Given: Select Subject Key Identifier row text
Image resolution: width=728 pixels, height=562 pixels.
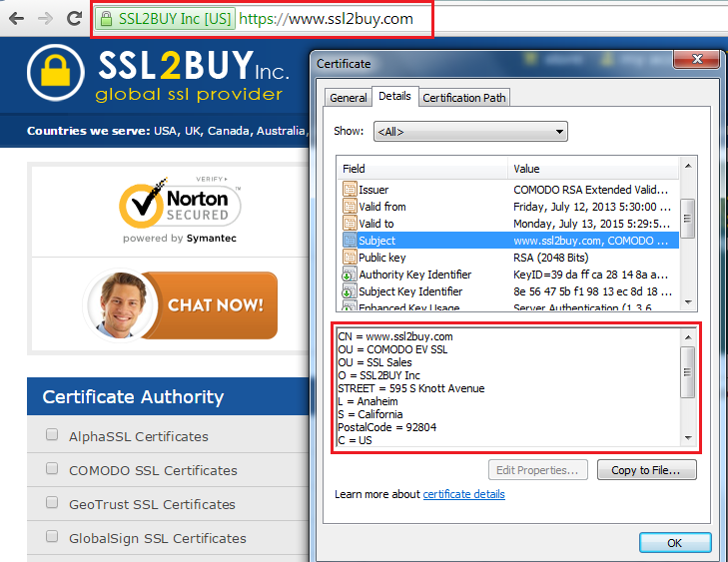Looking at the screenshot, I should pyautogui.click(x=410, y=291).
